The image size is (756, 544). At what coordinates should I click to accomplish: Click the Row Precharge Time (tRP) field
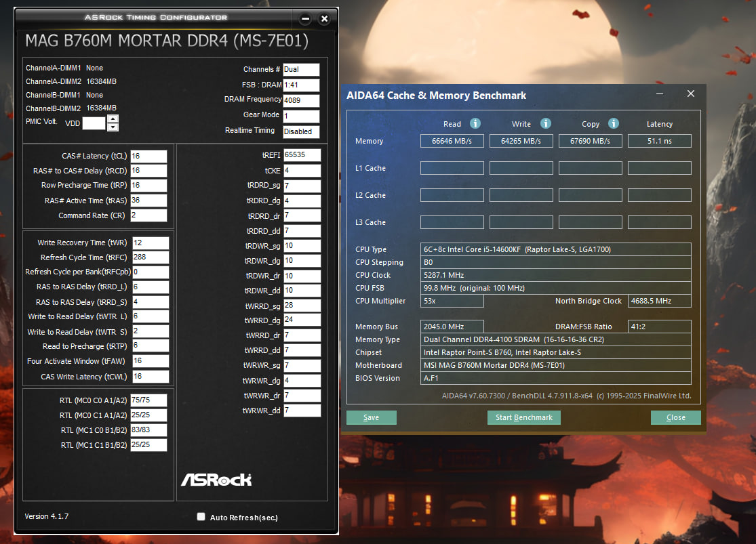point(148,186)
